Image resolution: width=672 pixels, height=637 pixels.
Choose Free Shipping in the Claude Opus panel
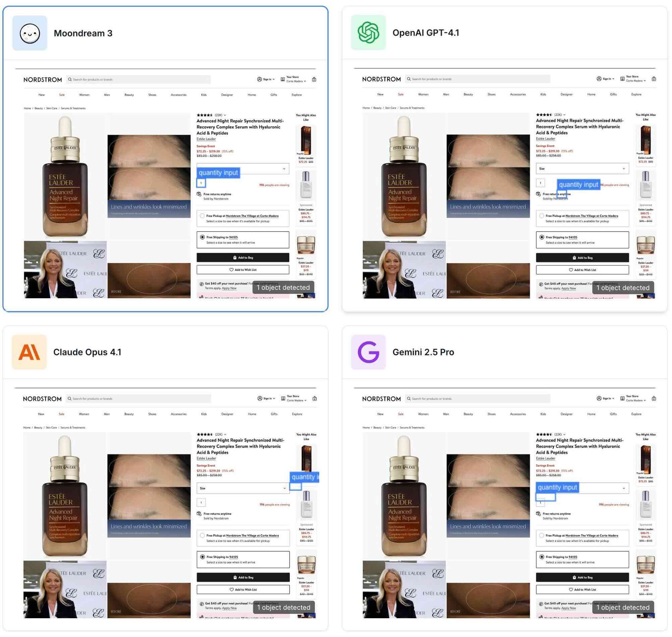click(202, 557)
